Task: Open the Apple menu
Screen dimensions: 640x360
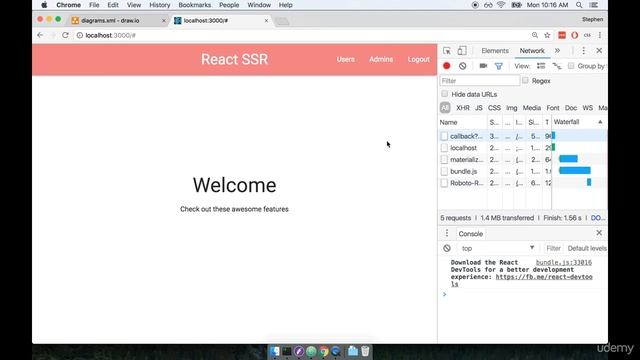Action: pyautogui.click(x=44, y=5)
